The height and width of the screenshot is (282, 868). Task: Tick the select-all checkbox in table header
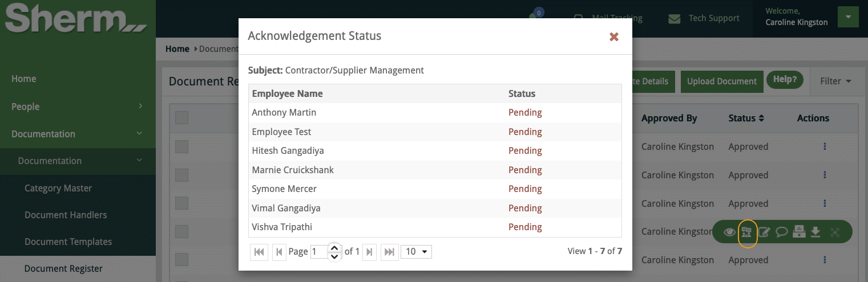click(181, 118)
